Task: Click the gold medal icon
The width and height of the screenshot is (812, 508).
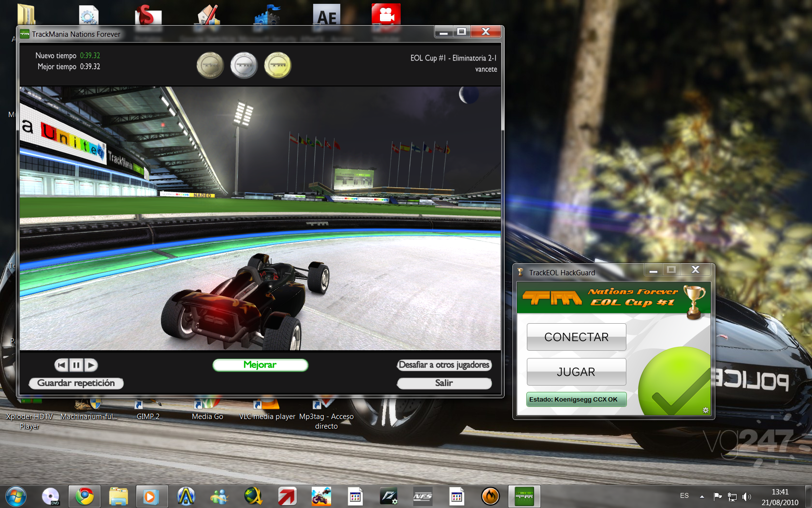Action: click(x=278, y=65)
